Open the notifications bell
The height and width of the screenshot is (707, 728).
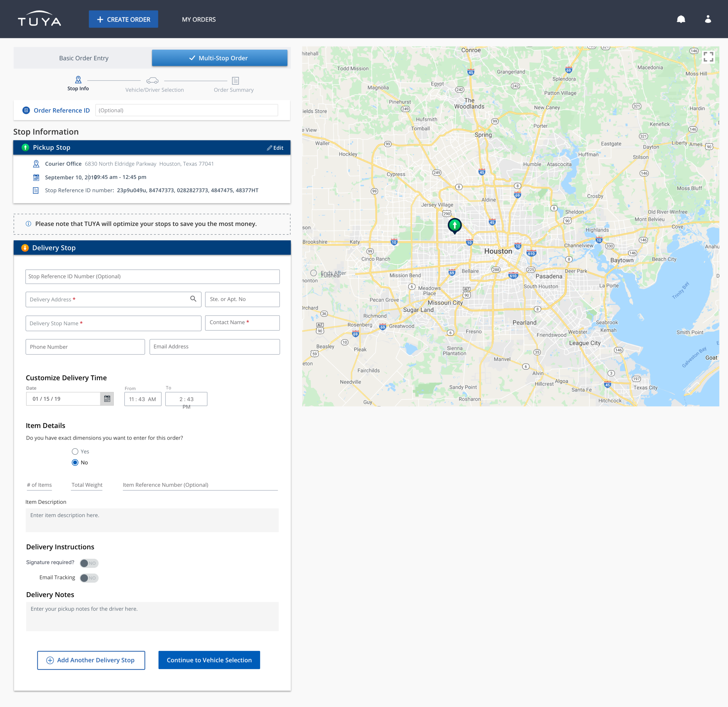[x=681, y=19]
